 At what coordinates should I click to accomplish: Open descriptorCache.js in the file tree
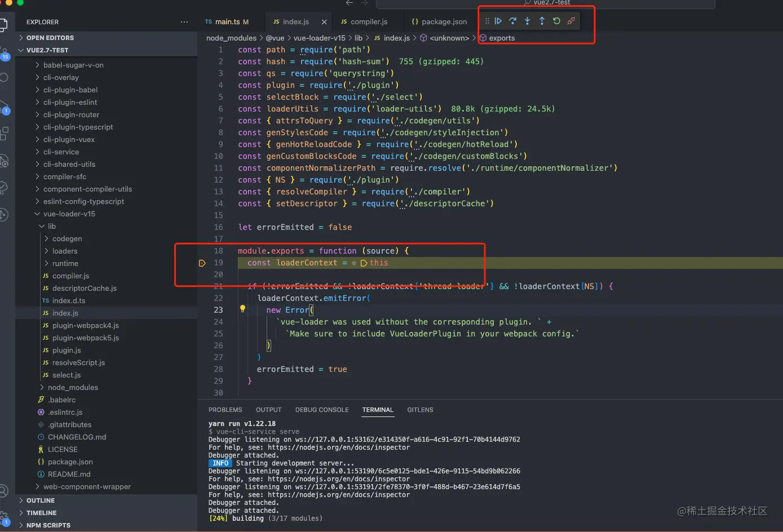[x=106, y=289]
